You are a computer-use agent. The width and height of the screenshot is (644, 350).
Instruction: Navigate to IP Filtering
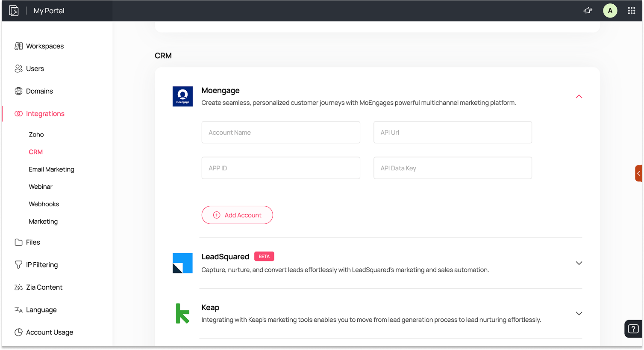click(42, 265)
